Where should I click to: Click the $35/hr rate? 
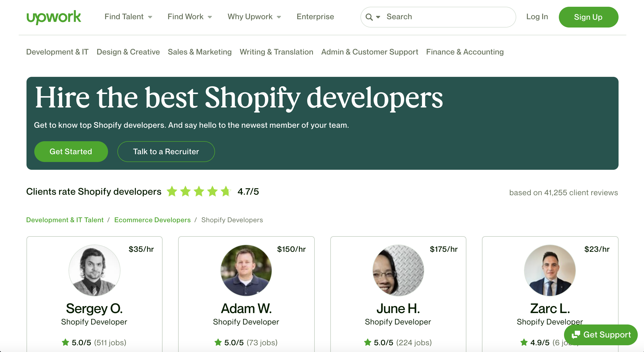(141, 249)
